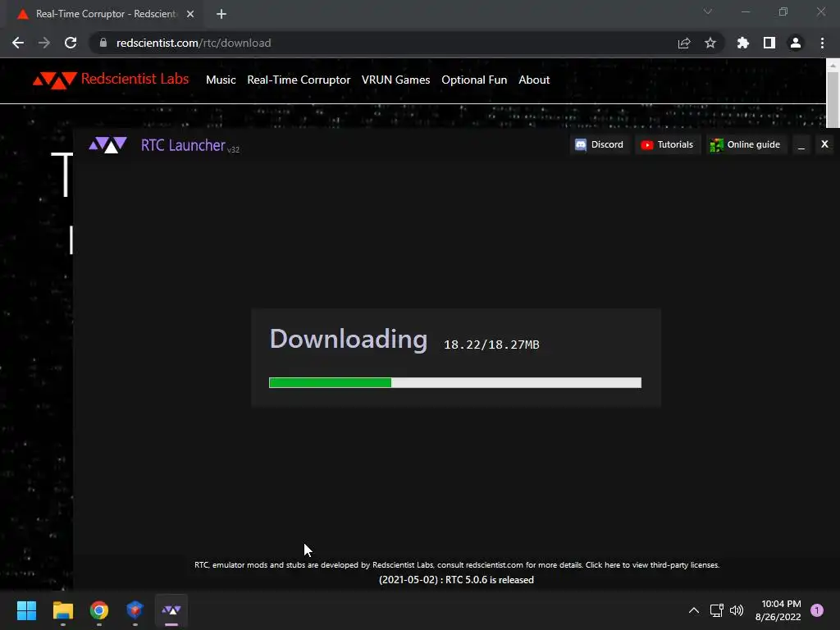The height and width of the screenshot is (630, 840).
Task: Open File Explorer from taskbar
Action: 62,610
